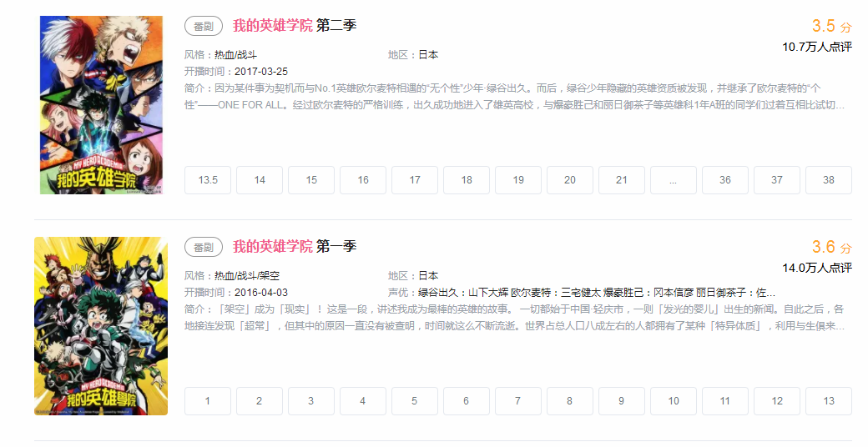Select episode 1 of Season 1
This screenshot has height=447, width=868.
(208, 401)
